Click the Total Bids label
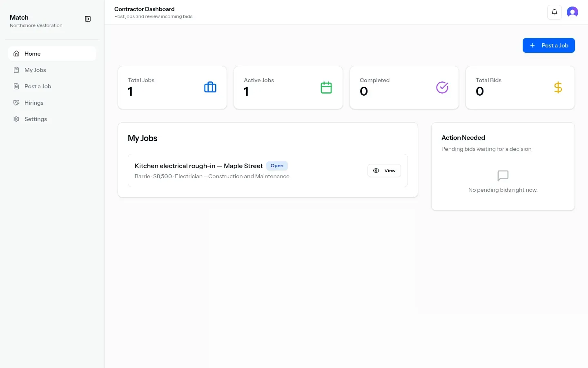 click(x=488, y=80)
